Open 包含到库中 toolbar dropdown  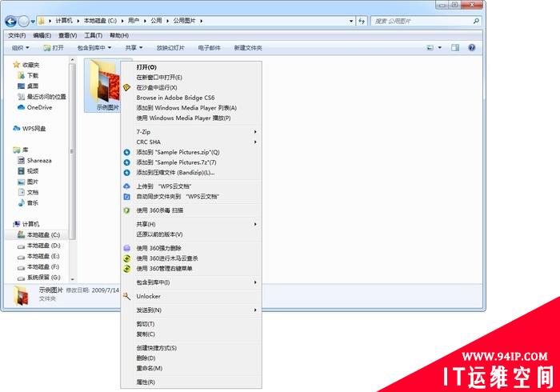point(94,48)
